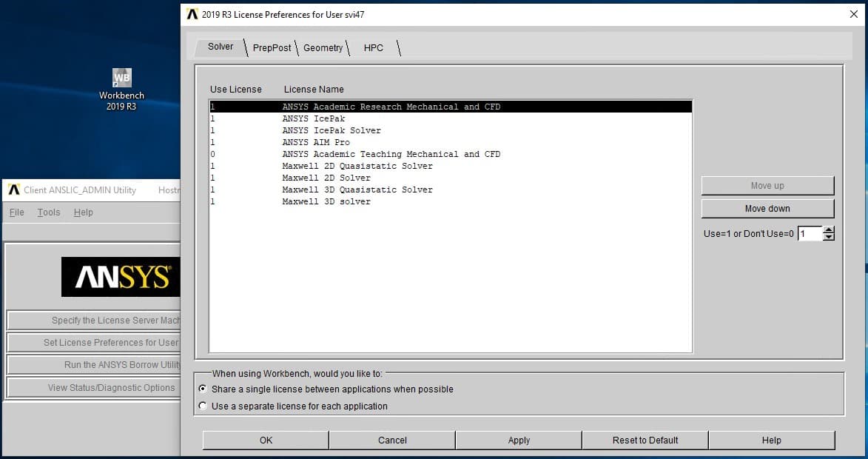This screenshot has width=868, height=459.
Task: Open the HPC tab
Action: pyautogui.click(x=374, y=48)
